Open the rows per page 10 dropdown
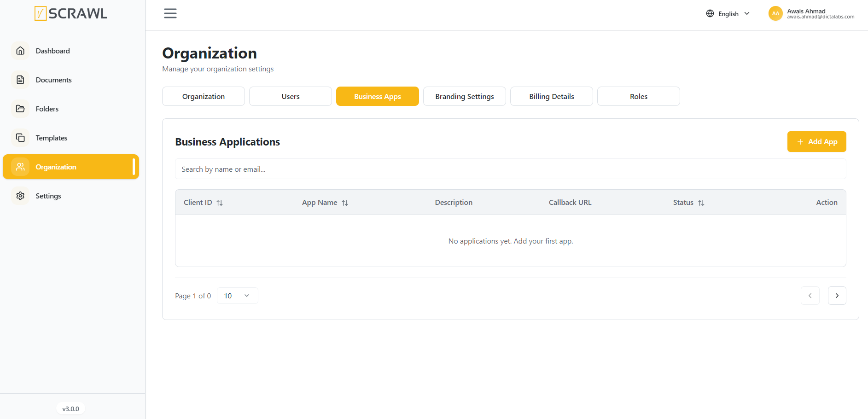This screenshot has height=419, width=868. [x=238, y=296]
